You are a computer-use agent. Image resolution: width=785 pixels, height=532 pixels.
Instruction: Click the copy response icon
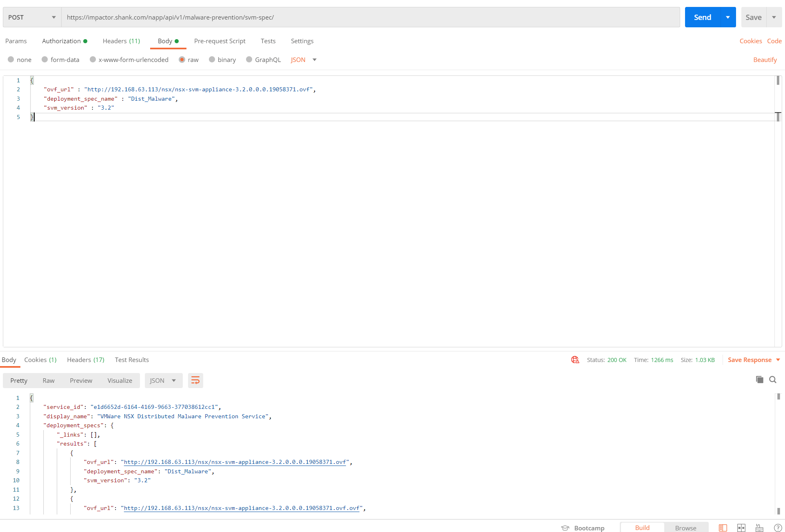(x=759, y=380)
